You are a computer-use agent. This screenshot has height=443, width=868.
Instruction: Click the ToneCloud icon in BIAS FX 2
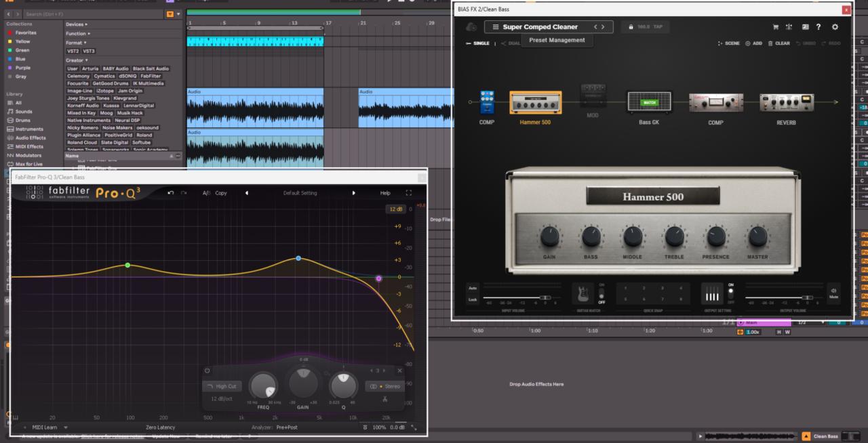(471, 27)
